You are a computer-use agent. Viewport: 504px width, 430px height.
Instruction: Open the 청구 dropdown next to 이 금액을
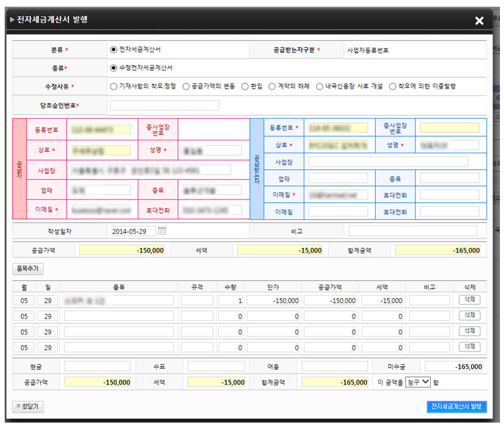[x=418, y=382]
